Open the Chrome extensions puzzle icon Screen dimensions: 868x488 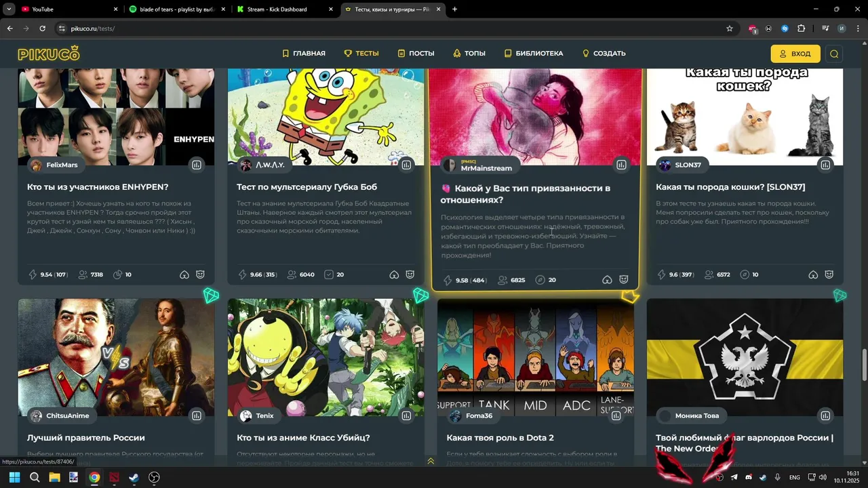[x=801, y=28]
